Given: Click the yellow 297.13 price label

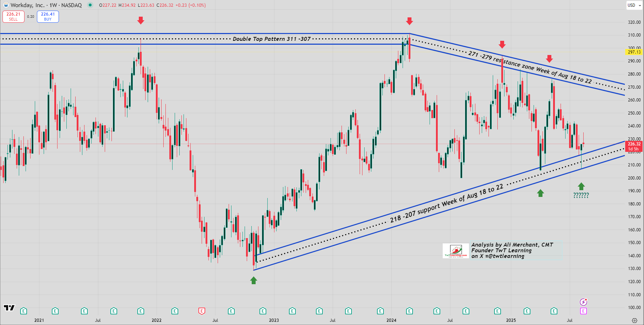Looking at the screenshot, I should coord(634,52).
